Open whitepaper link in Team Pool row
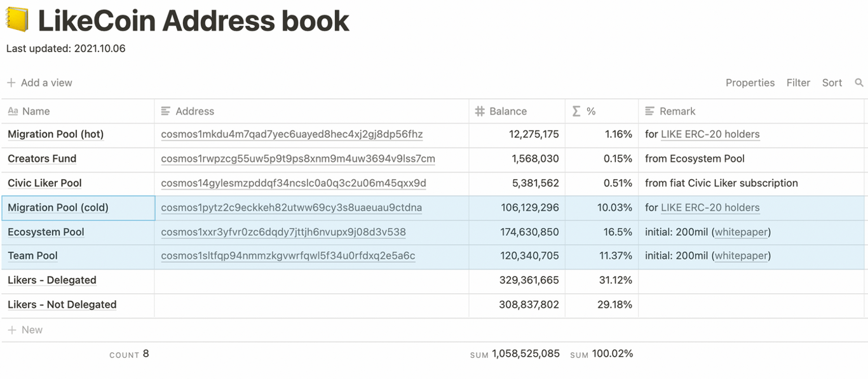Viewport: 868px width, 379px height. tap(741, 256)
